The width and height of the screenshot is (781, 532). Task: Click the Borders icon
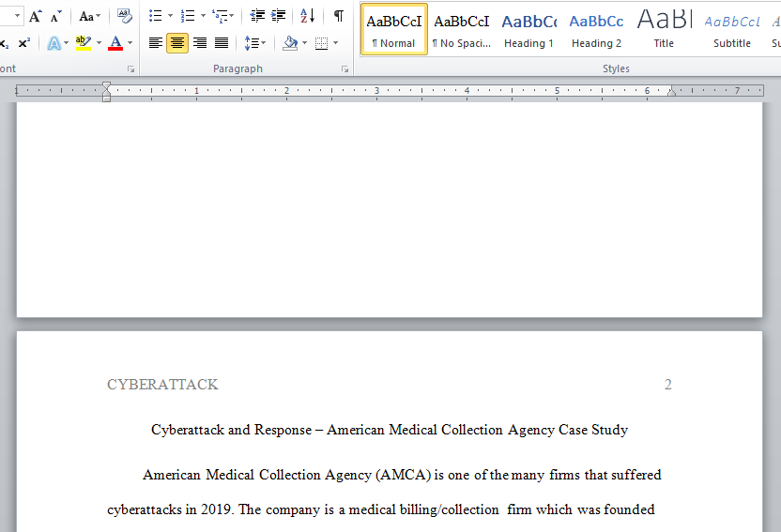coord(322,43)
